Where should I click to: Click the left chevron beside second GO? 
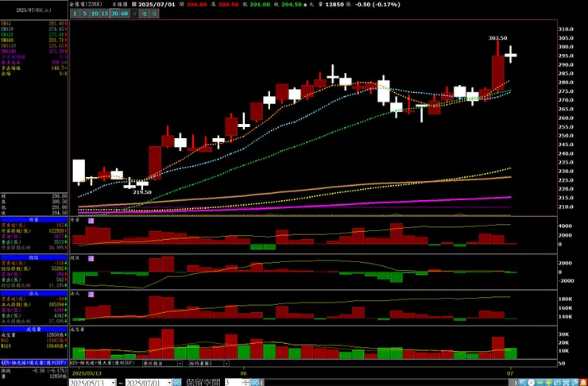click(261, 382)
